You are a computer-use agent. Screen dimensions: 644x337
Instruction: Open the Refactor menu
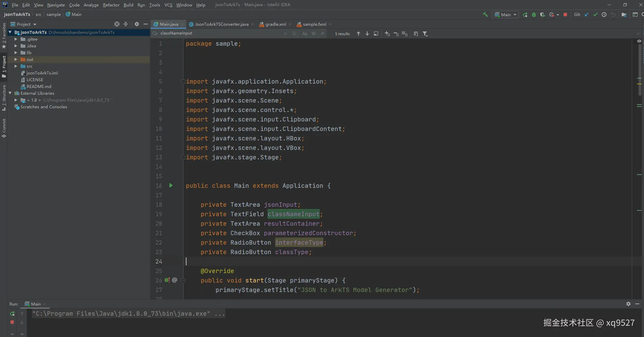pos(111,5)
